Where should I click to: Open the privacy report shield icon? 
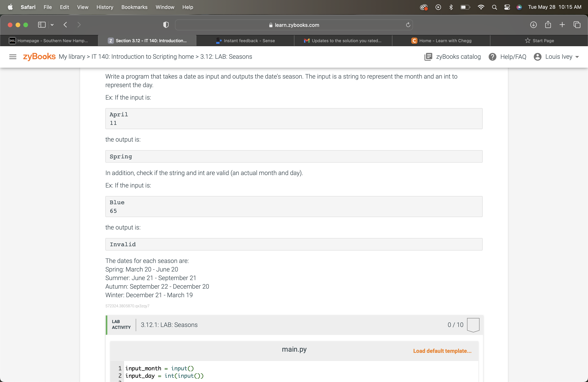pyautogui.click(x=166, y=25)
